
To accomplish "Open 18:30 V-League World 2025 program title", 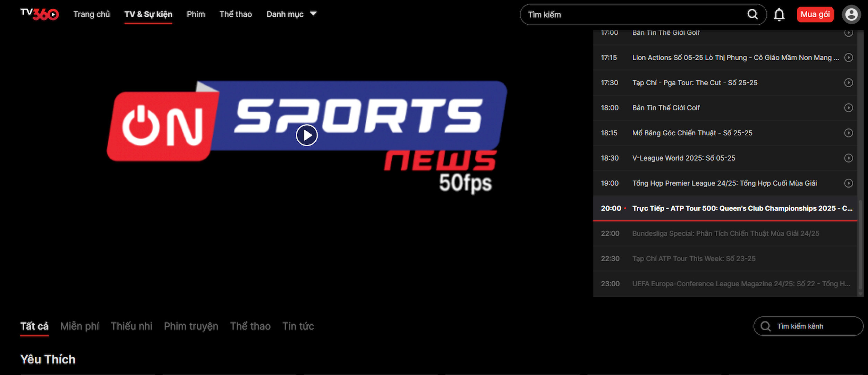I will point(683,158).
